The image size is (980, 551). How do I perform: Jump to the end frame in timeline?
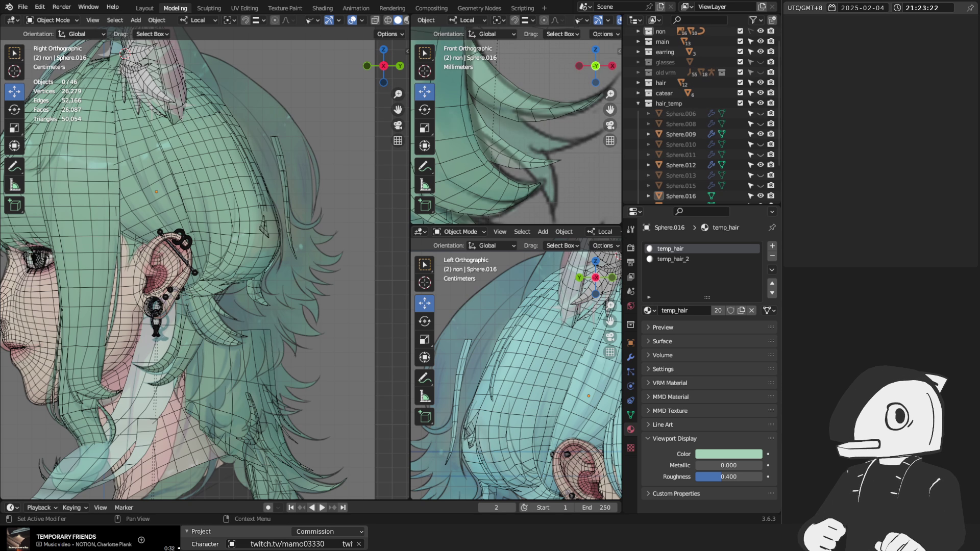(343, 507)
